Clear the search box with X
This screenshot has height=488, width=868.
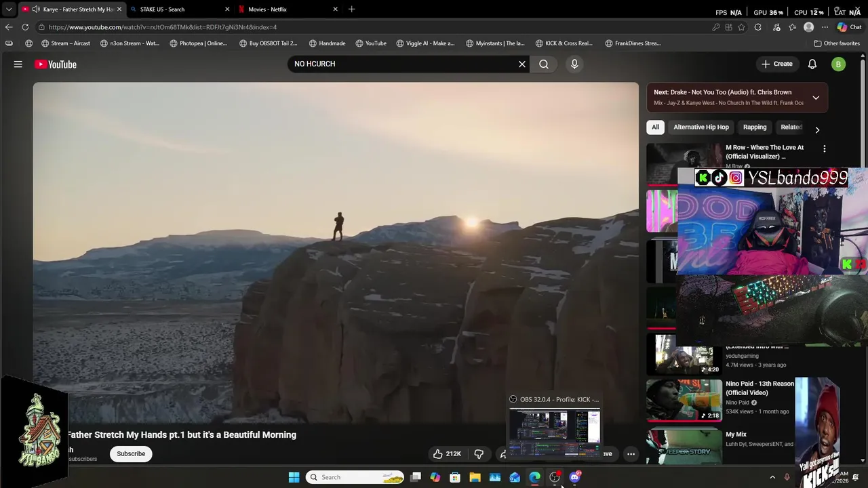[x=522, y=64]
